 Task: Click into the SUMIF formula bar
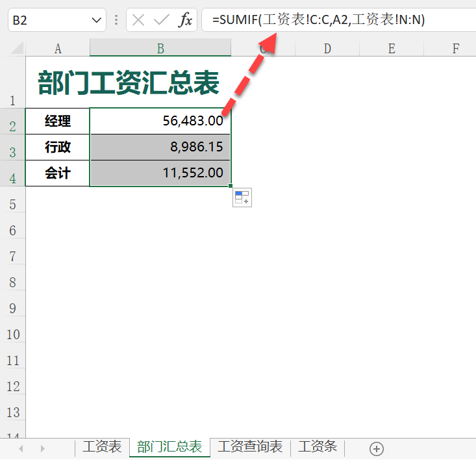tap(338, 20)
